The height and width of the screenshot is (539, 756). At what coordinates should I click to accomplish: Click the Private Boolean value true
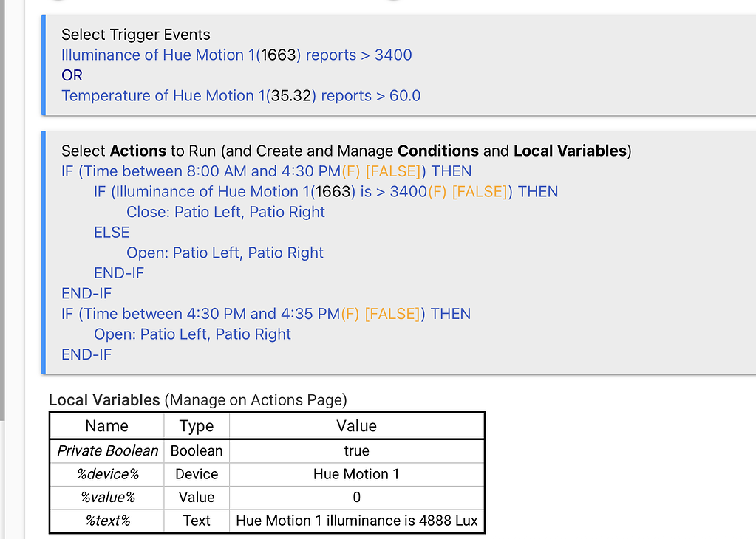tap(356, 450)
